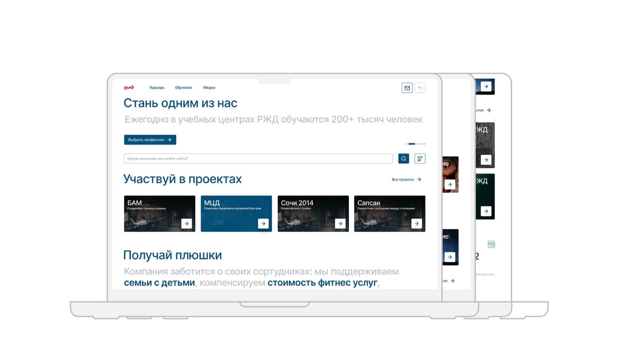Click the VK icon on right screen

[491, 244]
